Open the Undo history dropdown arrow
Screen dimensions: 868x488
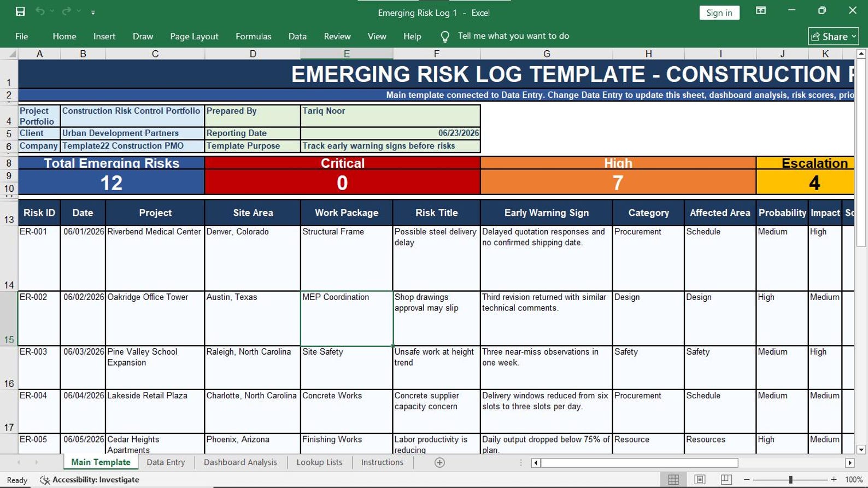pos(52,11)
